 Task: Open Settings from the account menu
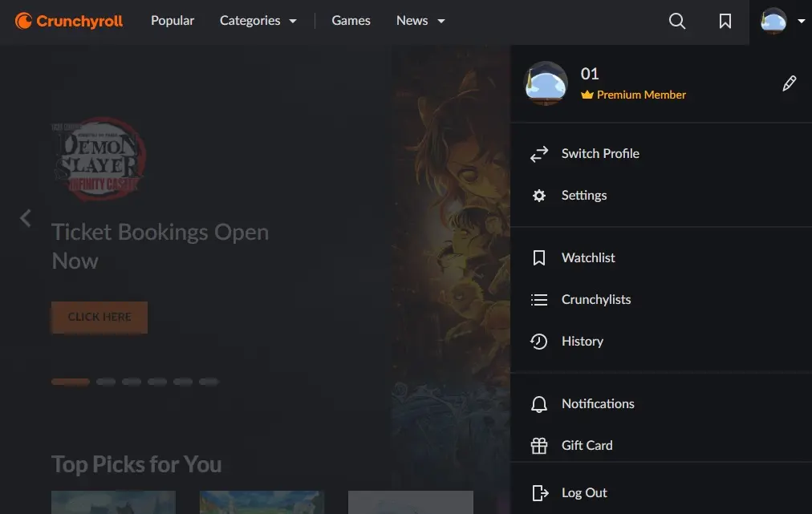coord(661,196)
